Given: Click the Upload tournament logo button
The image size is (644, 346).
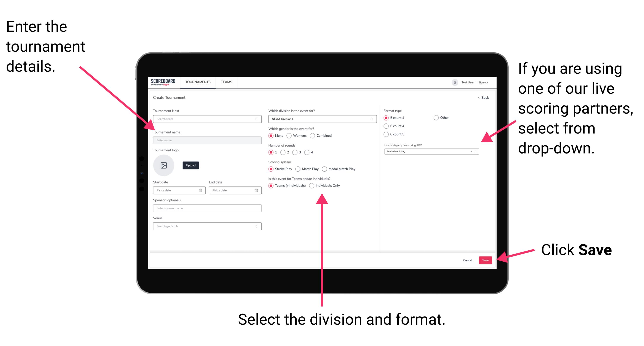Looking at the screenshot, I should click(190, 165).
